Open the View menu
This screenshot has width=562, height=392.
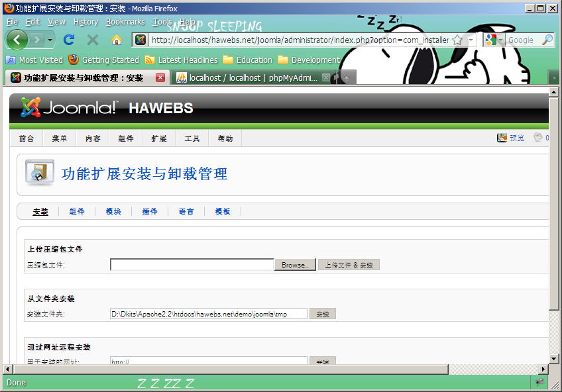coord(56,22)
